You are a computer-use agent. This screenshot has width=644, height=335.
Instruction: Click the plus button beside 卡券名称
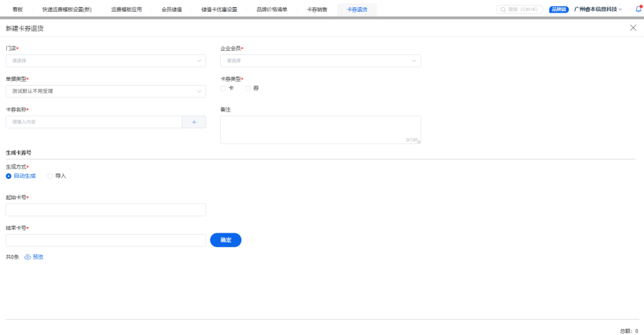[194, 122]
